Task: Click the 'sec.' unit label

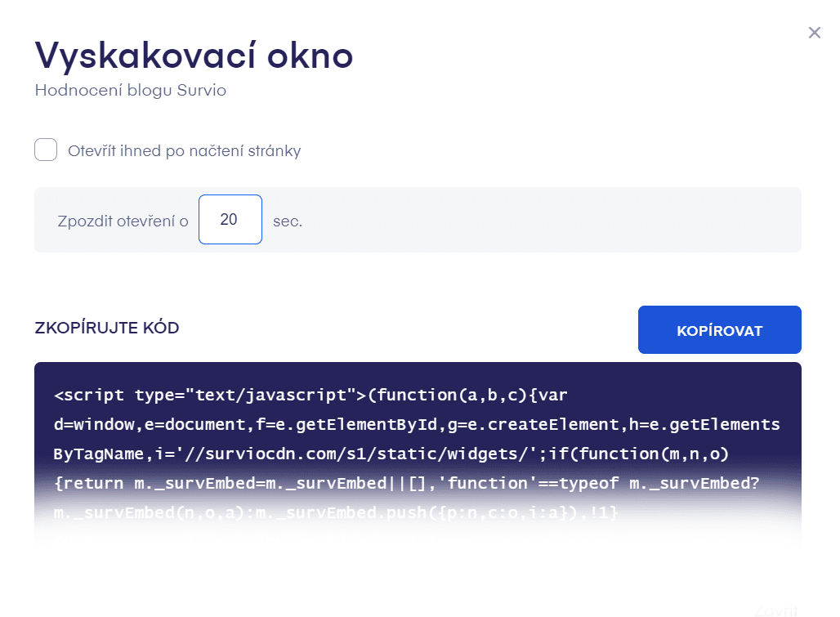Action: (x=288, y=221)
